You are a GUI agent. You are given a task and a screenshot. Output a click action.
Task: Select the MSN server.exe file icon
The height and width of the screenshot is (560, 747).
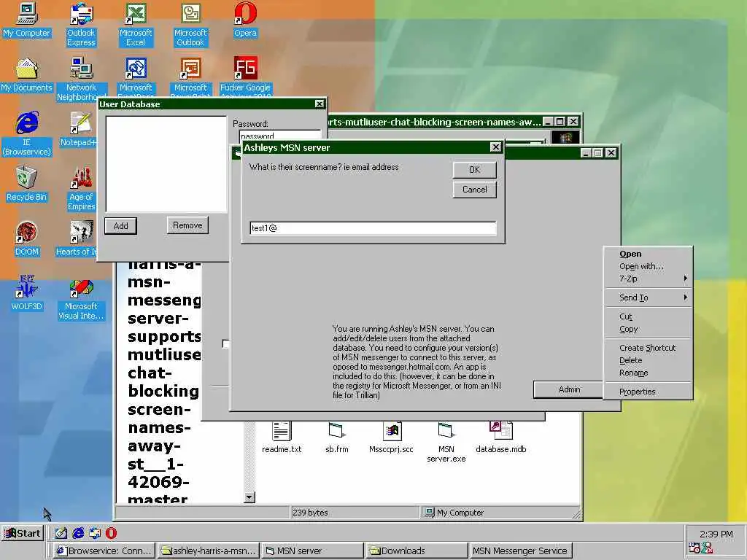(446, 443)
